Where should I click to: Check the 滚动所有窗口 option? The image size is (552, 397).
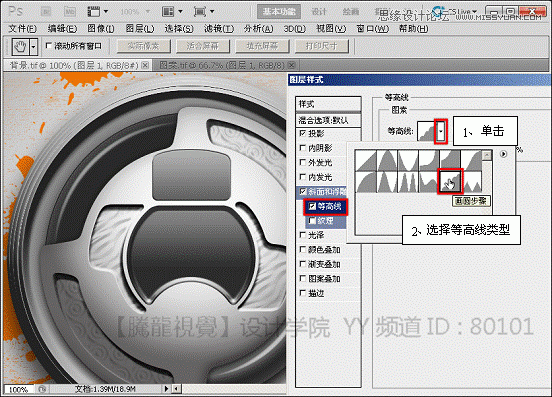(49, 46)
